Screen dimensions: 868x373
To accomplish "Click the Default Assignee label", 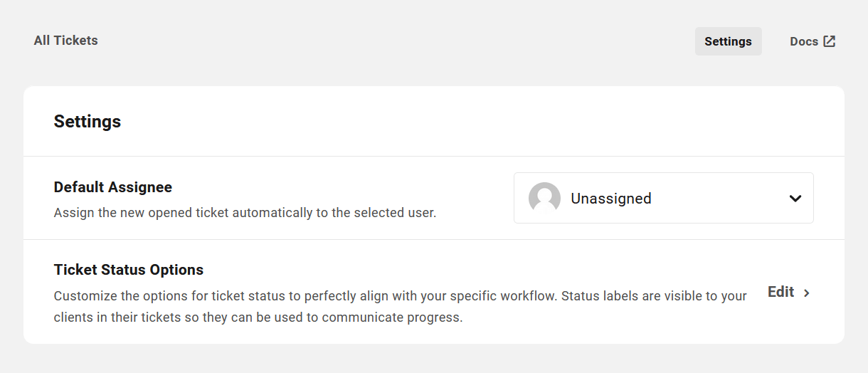I will pyautogui.click(x=112, y=187).
